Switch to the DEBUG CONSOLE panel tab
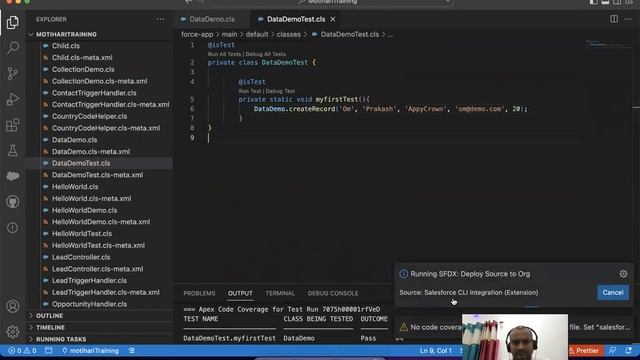Screen dimensions: 640x360 click(x=333, y=293)
